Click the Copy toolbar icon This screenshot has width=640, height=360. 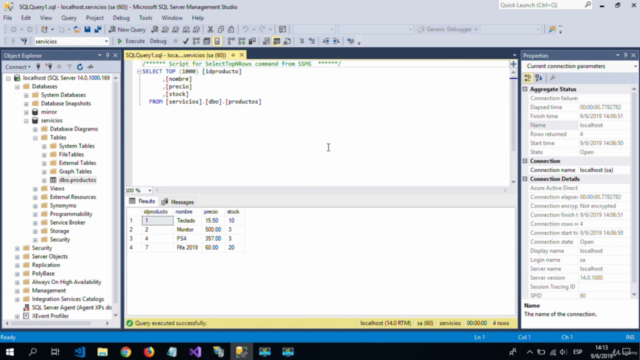pyautogui.click(x=221, y=29)
